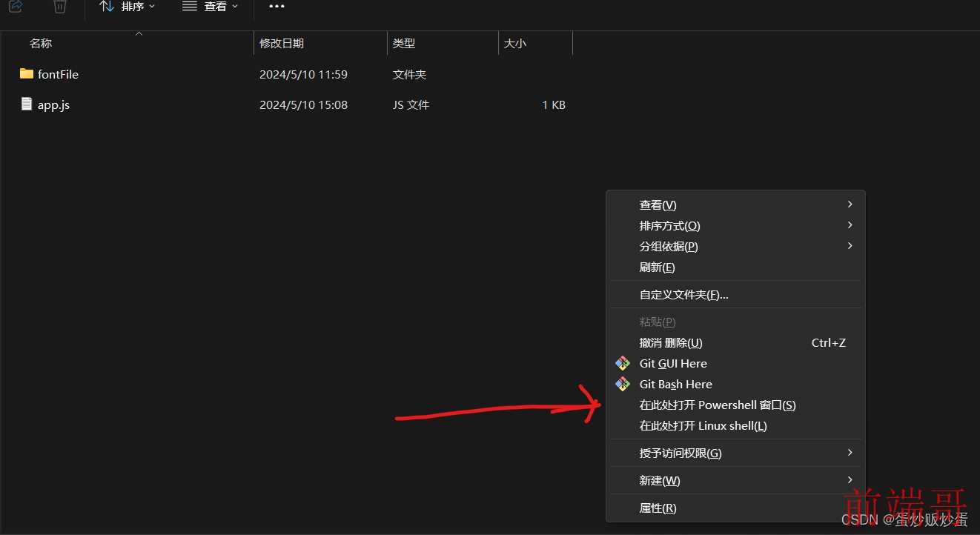The height and width of the screenshot is (535, 980).
Task: Choose 属性(R) in the context menu
Action: point(735,508)
